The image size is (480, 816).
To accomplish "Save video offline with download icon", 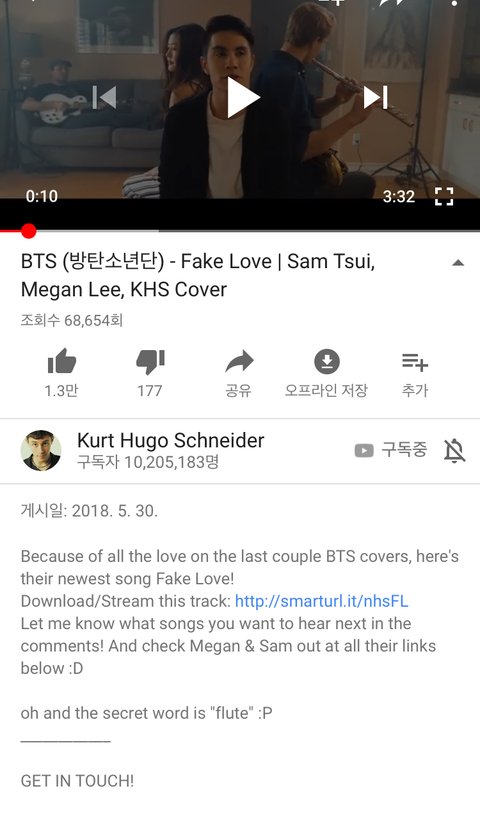I will coord(326,361).
